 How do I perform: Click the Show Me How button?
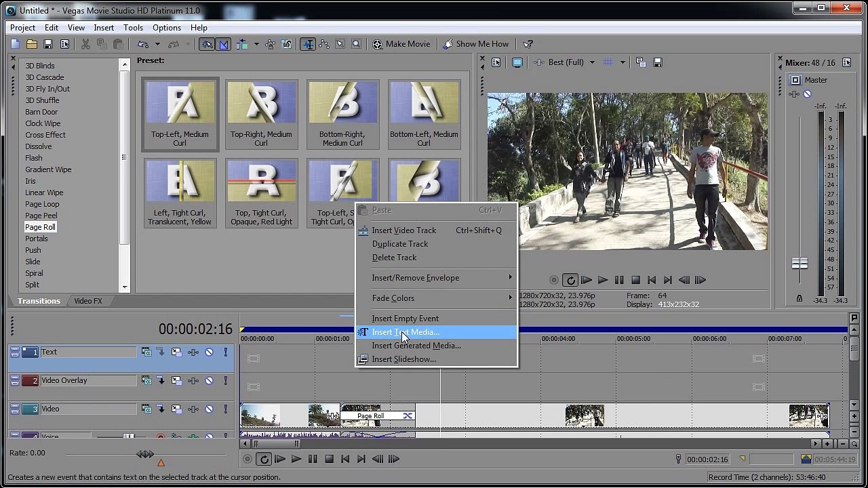[x=476, y=44]
